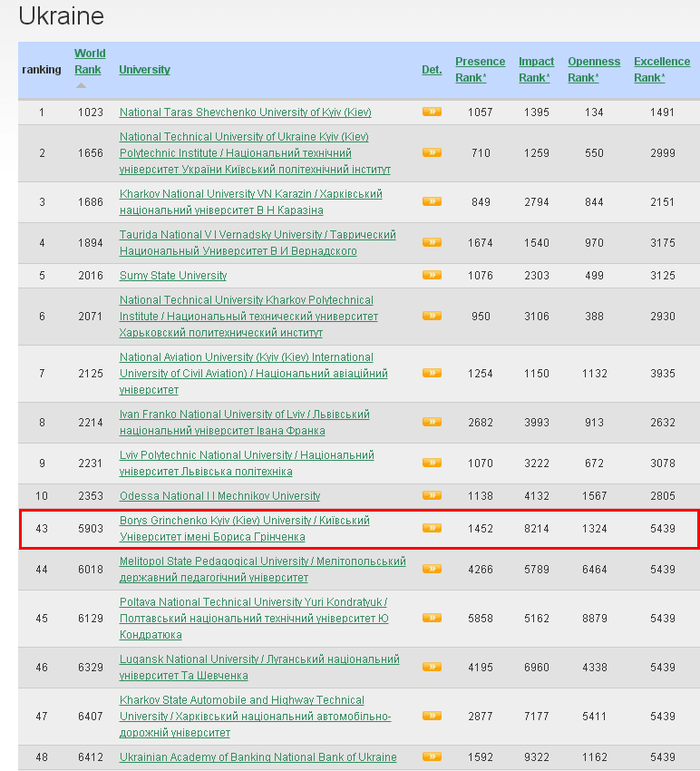Select impact rank value 9322
700x771 pixels.
pos(536,757)
